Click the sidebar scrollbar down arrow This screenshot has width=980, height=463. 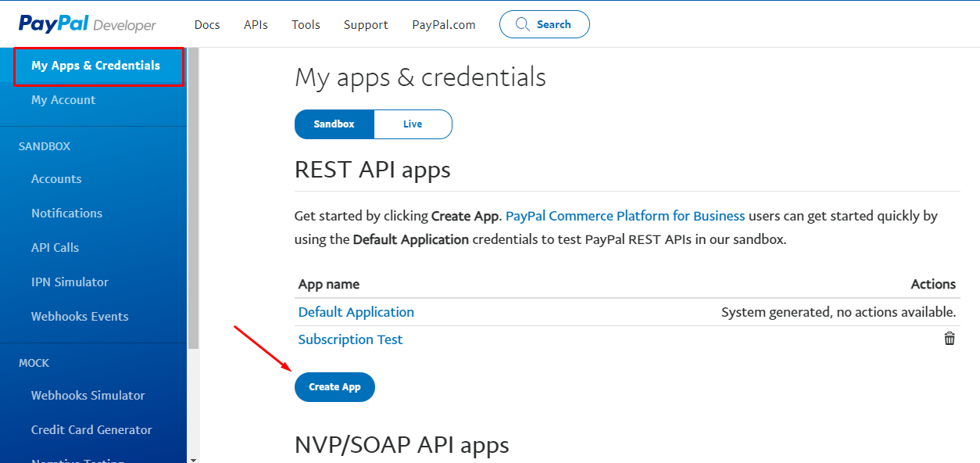pyautogui.click(x=193, y=458)
